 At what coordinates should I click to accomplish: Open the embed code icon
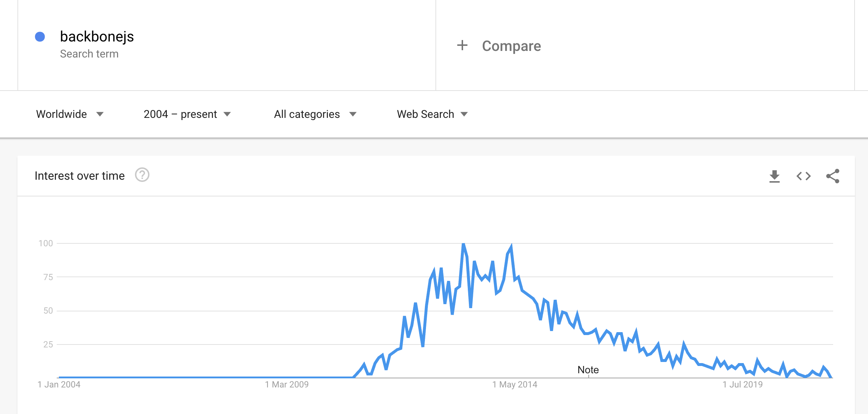coord(804,176)
